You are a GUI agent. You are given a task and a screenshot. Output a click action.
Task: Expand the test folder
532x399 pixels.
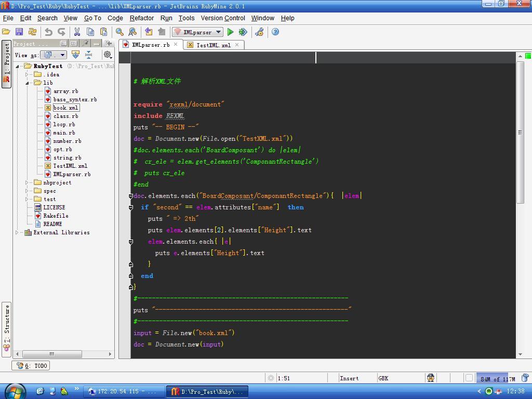tap(27, 199)
